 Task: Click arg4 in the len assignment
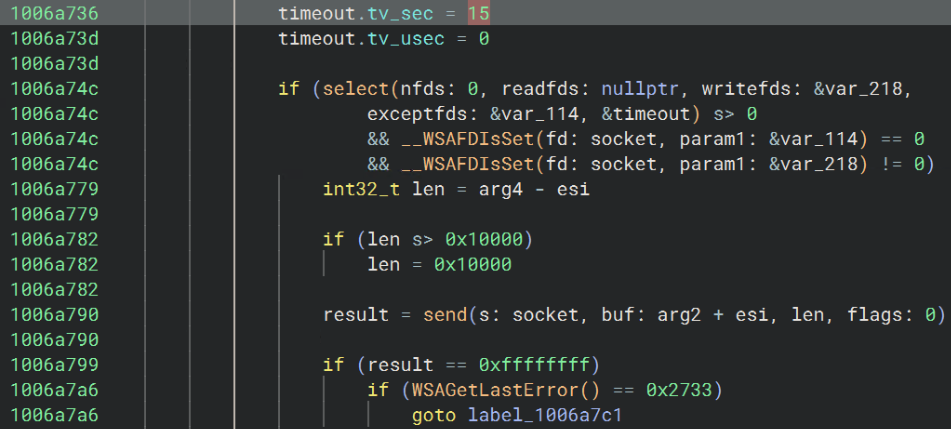point(500,189)
